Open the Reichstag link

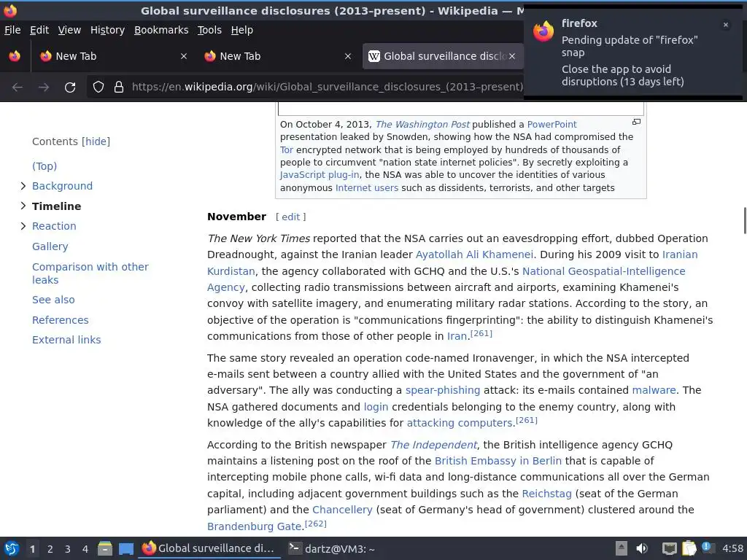tap(546, 494)
